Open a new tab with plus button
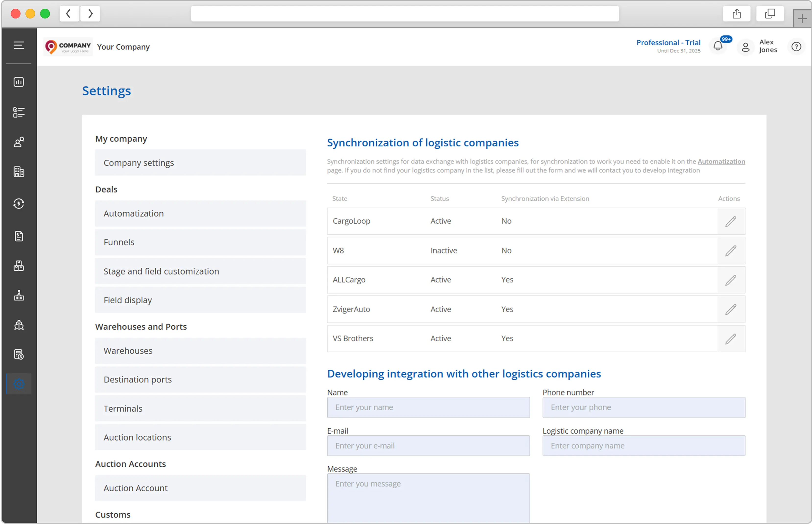This screenshot has width=812, height=524. click(802, 18)
